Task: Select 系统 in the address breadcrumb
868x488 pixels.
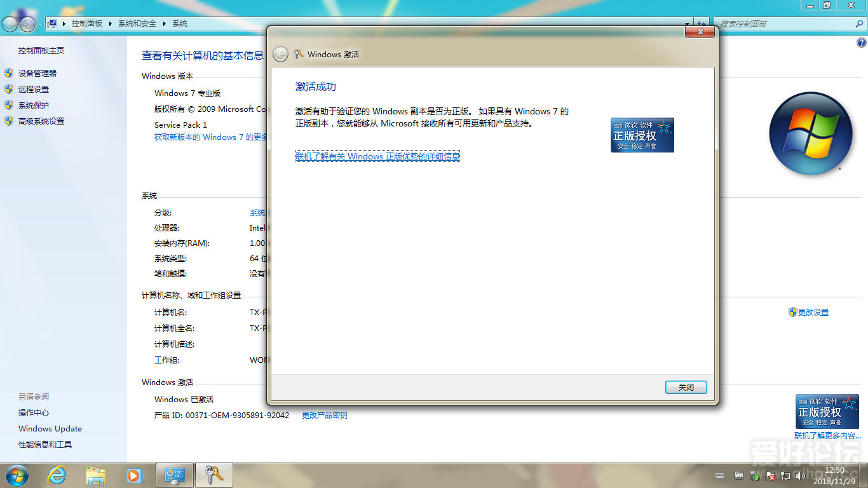Action: click(180, 23)
